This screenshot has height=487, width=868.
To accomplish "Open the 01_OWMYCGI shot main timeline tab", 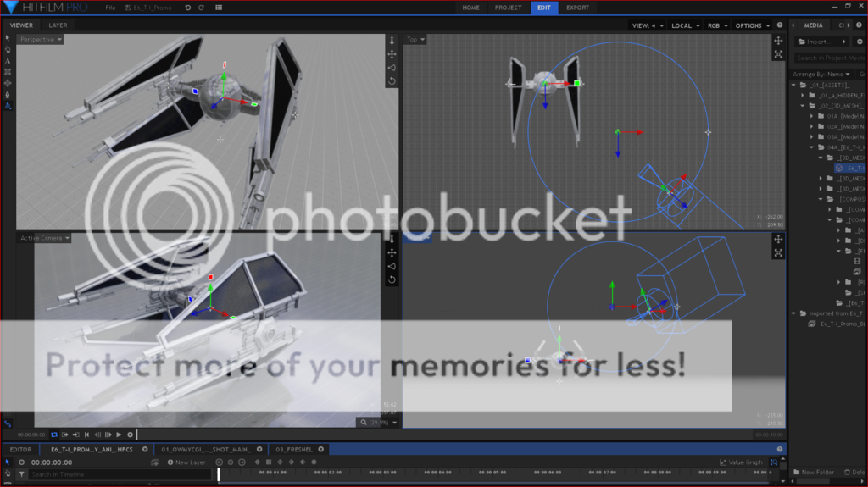I will (204, 450).
